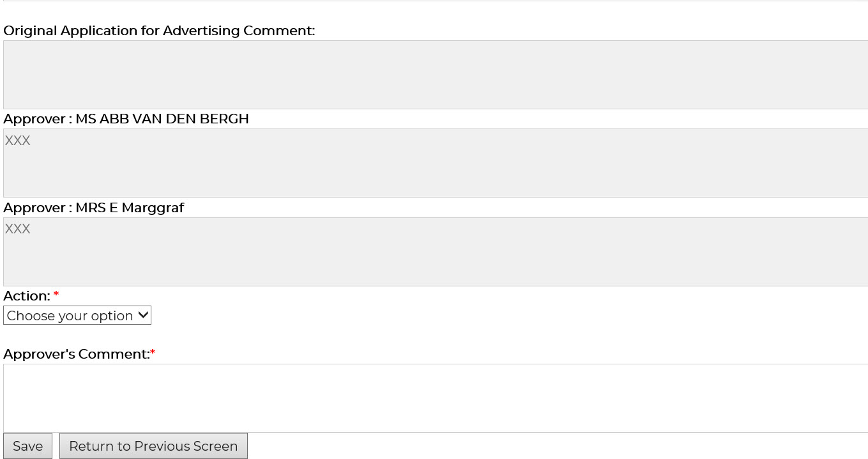Click the XXX text in VAN DEN BERGH's box
868x459 pixels.
click(18, 141)
